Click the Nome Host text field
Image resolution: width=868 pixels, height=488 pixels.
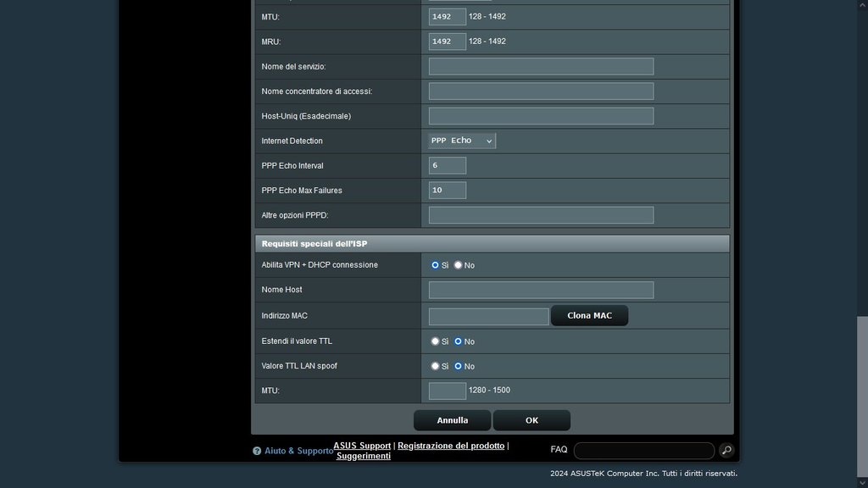(x=541, y=291)
